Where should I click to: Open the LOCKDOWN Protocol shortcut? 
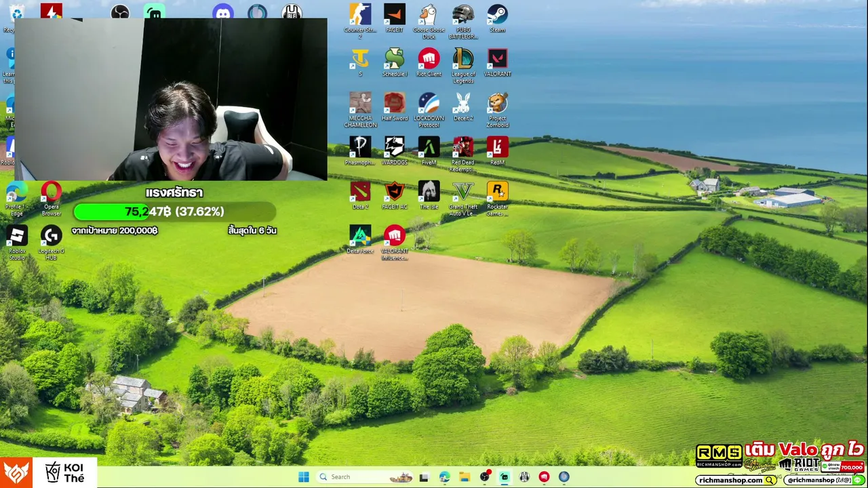pyautogui.click(x=429, y=110)
